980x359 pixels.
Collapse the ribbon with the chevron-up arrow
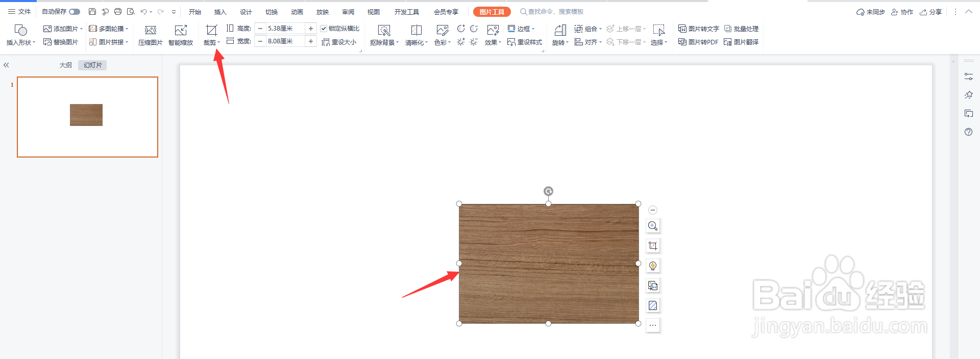(x=969, y=12)
